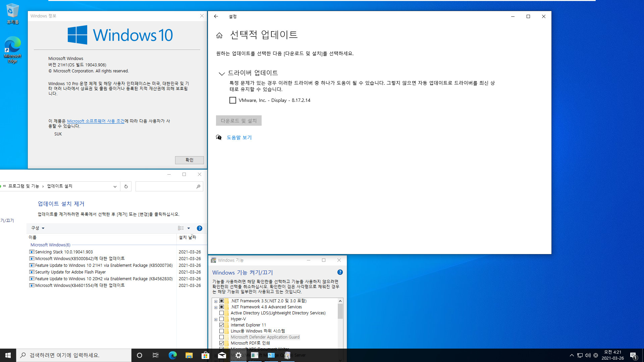Uncheck Microsoft PDF로 인쇄
The height and width of the screenshot is (362, 644).
(x=221, y=343)
